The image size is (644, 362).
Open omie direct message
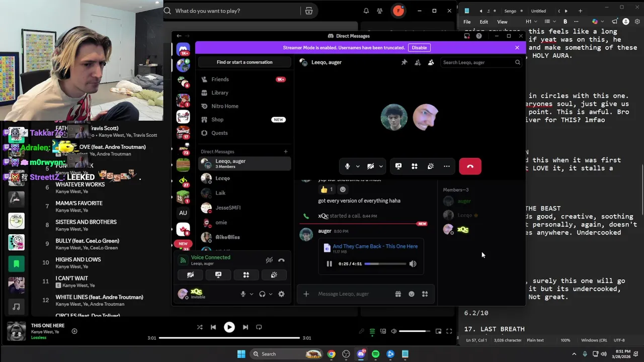(x=244, y=222)
